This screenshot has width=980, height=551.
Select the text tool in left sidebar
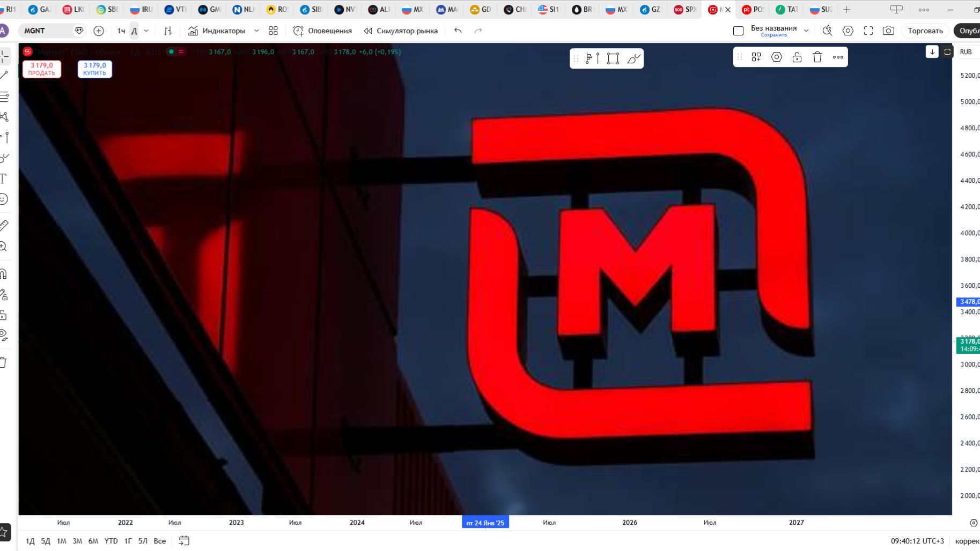point(4,178)
